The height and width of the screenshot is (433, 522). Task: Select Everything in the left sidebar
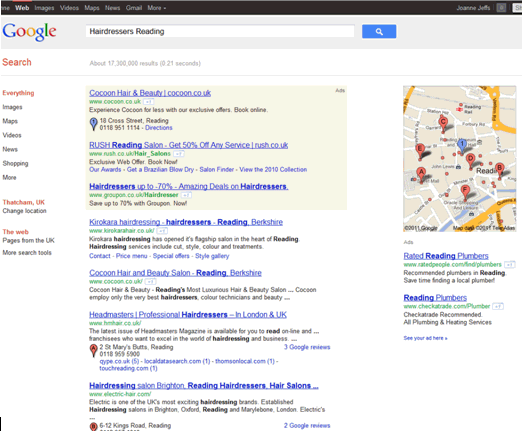pos(18,93)
